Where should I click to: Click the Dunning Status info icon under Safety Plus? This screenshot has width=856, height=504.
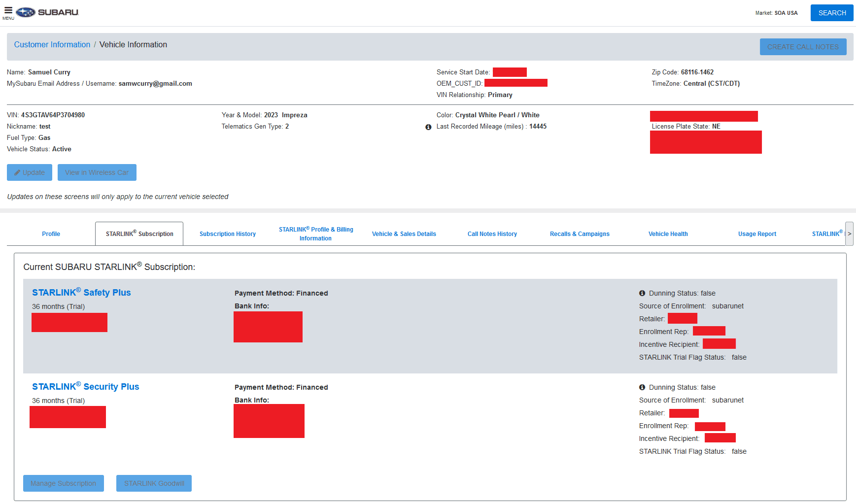[642, 293]
